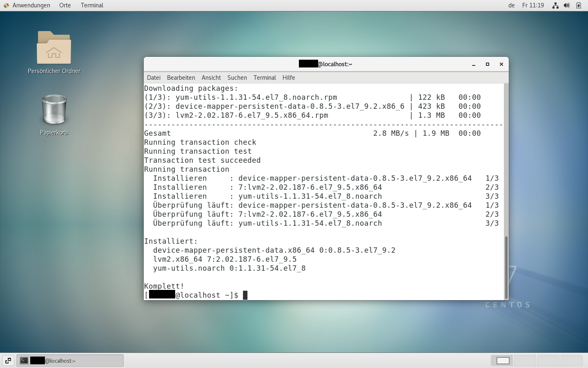Select the first workspace in the switcher
Viewport: 588px width, 368px height.
click(x=503, y=361)
